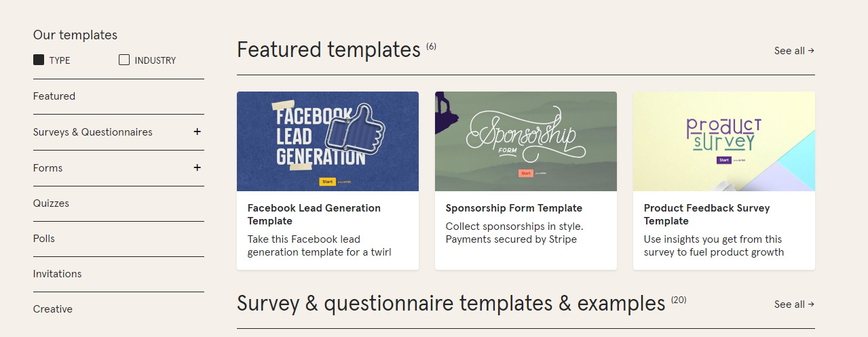
Task: Open the Facebook Lead Generation thumbnail image
Action: pos(328,141)
